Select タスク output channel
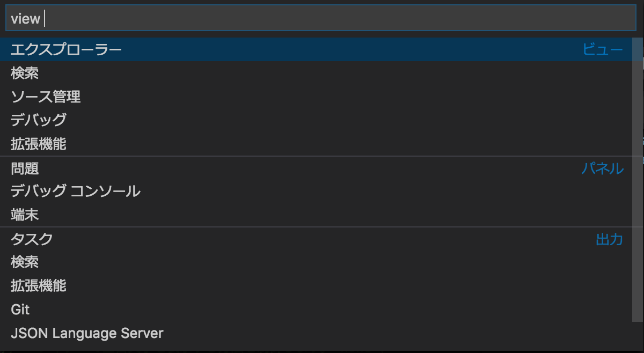 coord(32,239)
